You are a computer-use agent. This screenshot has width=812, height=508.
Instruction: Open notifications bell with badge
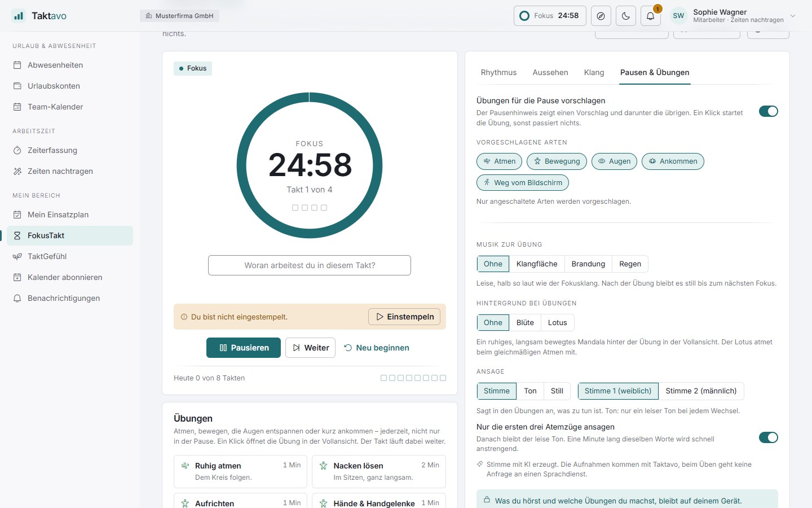point(651,16)
